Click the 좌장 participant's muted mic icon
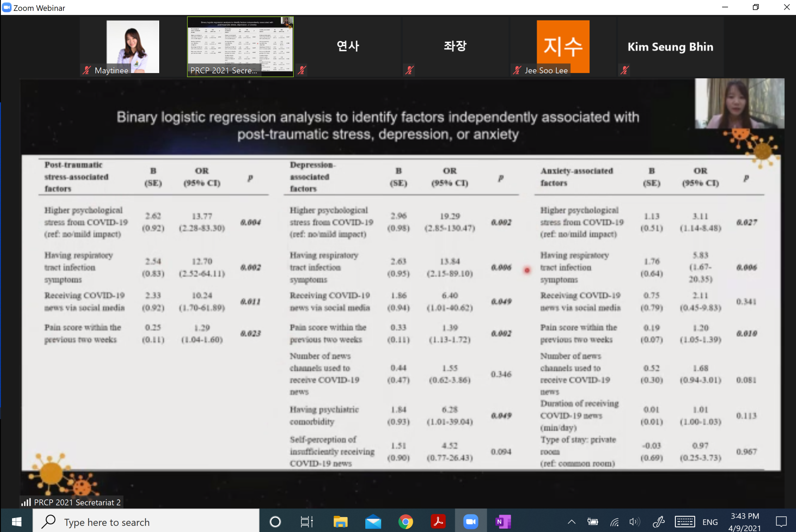The width and height of the screenshot is (796, 532). (x=410, y=70)
